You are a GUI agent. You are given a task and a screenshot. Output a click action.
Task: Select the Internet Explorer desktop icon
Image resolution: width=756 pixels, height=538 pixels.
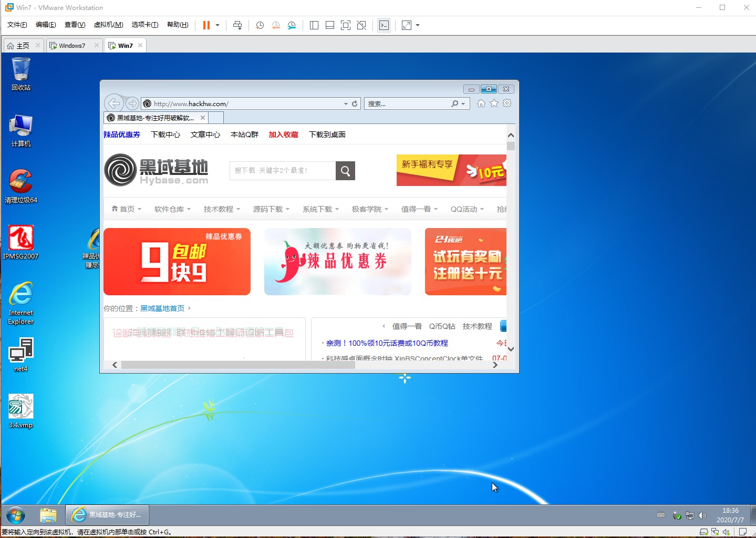(x=21, y=303)
